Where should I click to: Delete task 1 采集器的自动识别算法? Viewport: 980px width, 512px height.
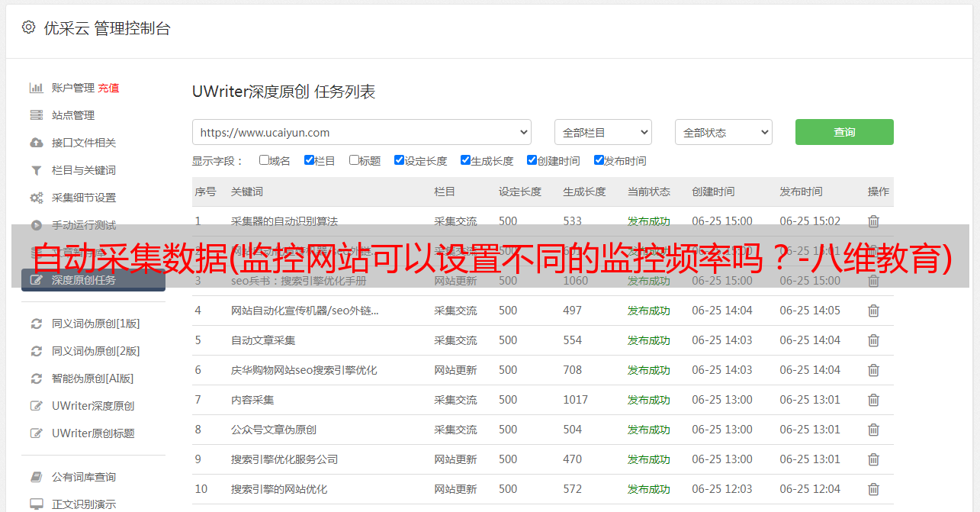[874, 221]
